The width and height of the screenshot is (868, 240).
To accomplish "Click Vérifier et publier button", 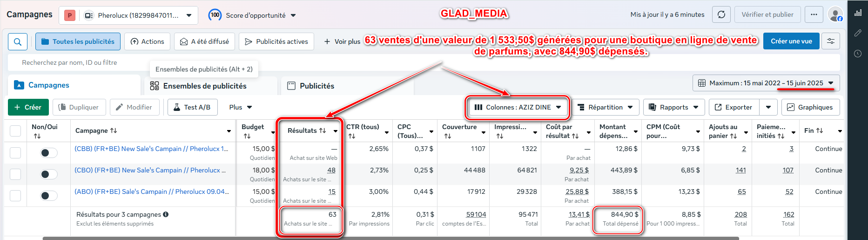I will pyautogui.click(x=767, y=14).
